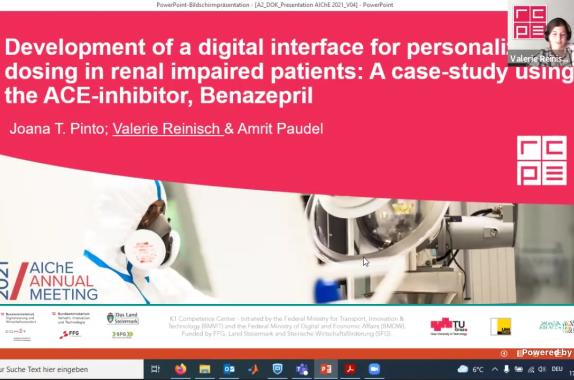Open the network icon in system tray

coord(531,370)
